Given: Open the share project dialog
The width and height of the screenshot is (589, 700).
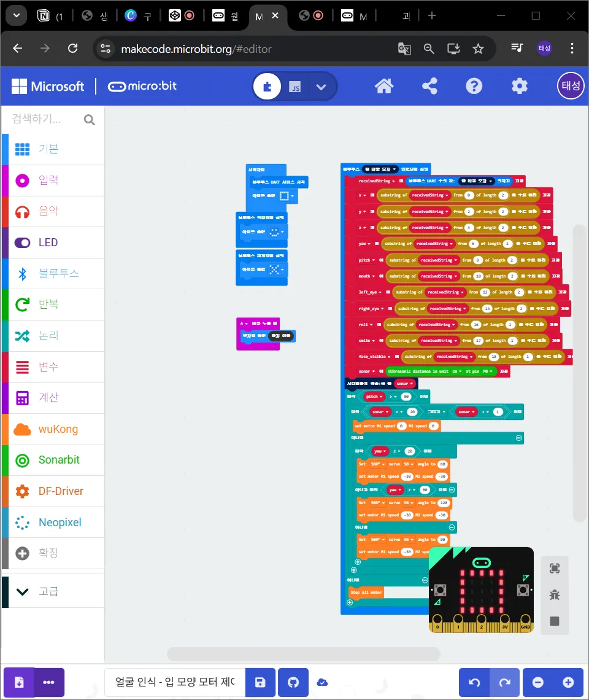Looking at the screenshot, I should tap(429, 86).
